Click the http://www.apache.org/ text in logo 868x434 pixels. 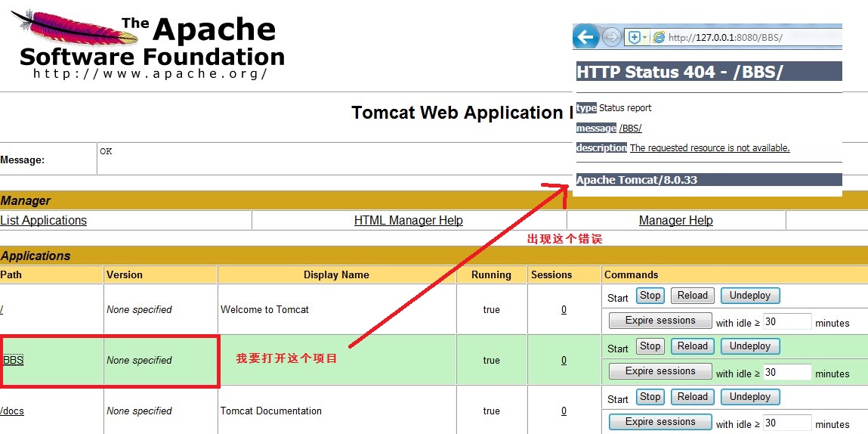coord(150,73)
